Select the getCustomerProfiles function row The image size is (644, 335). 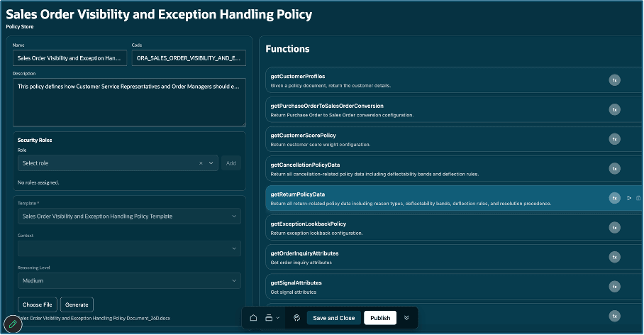coord(454,80)
